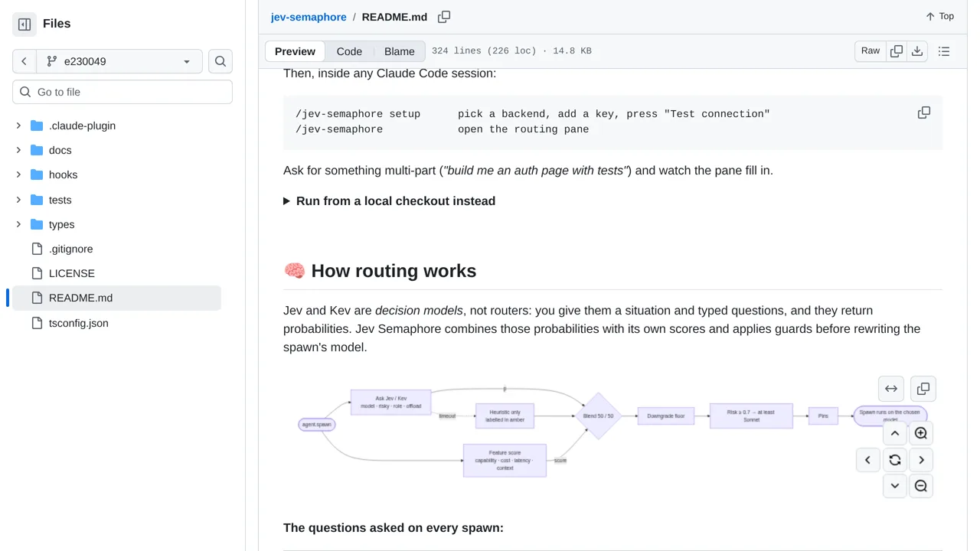Switch to the Preview tab
Viewport: 980px width, 551px height.
coord(295,51)
